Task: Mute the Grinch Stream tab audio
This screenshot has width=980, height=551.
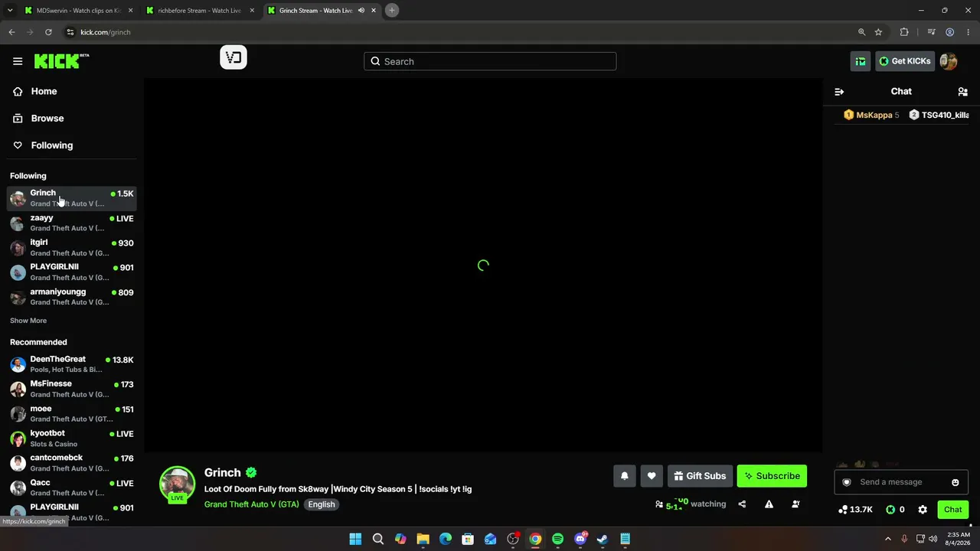Action: coord(361,11)
